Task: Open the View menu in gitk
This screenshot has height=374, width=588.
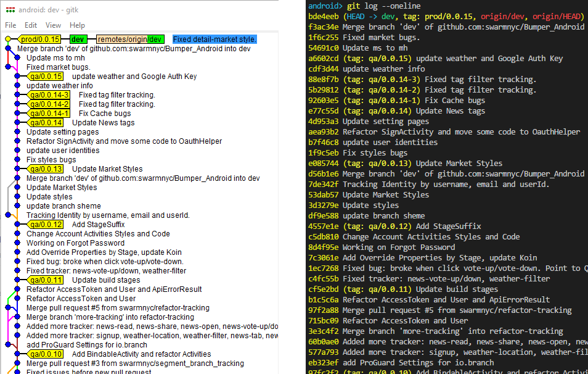Action: pos(53,25)
